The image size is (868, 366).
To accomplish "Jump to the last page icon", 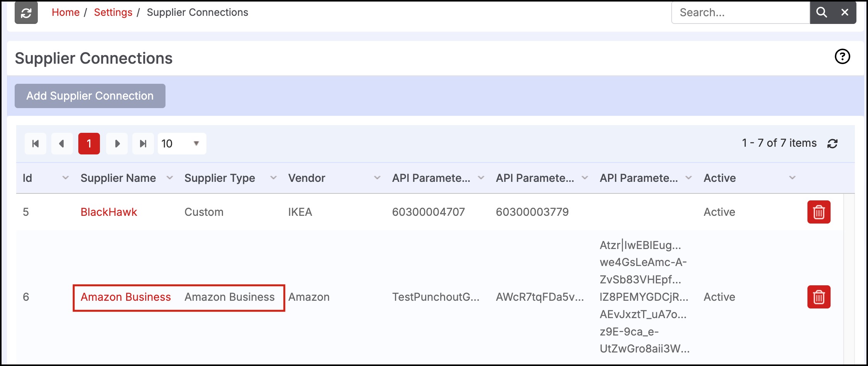I will pyautogui.click(x=143, y=144).
